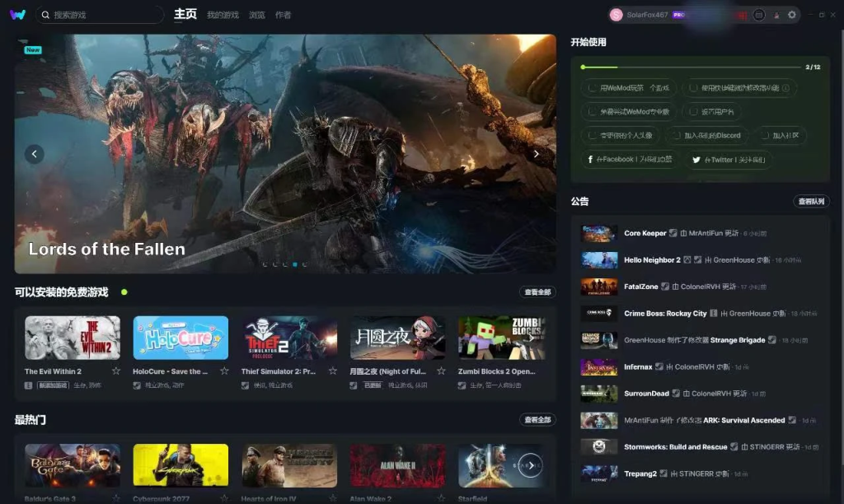Click the WeMod logo icon

[17, 15]
